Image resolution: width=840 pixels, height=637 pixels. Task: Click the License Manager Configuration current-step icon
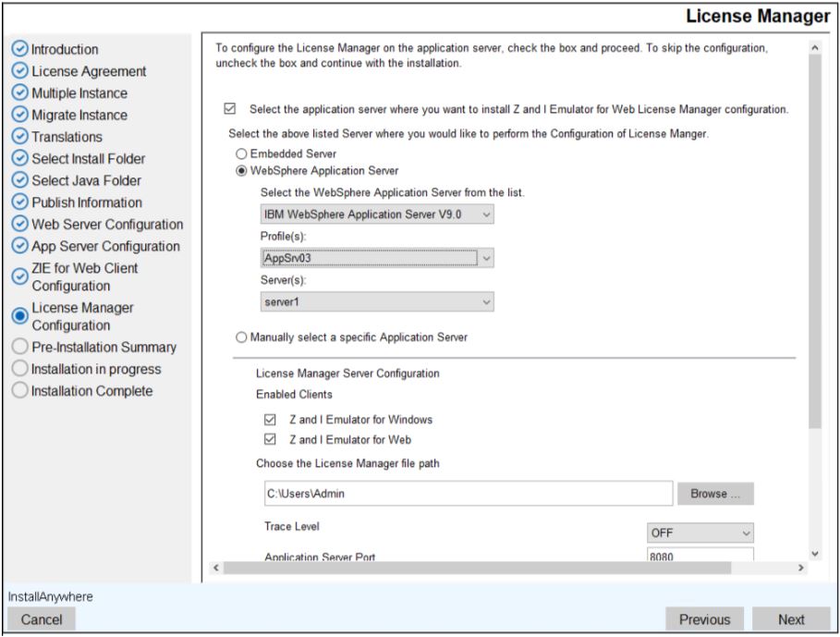[x=19, y=316]
